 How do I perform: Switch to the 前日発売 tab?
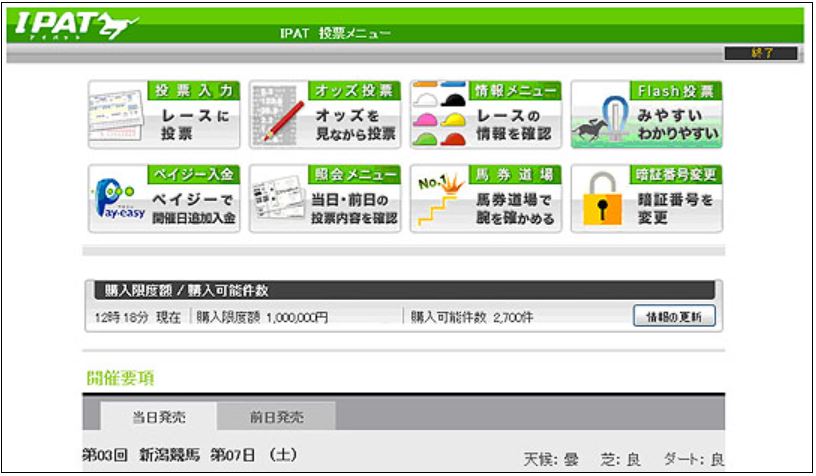[276, 417]
